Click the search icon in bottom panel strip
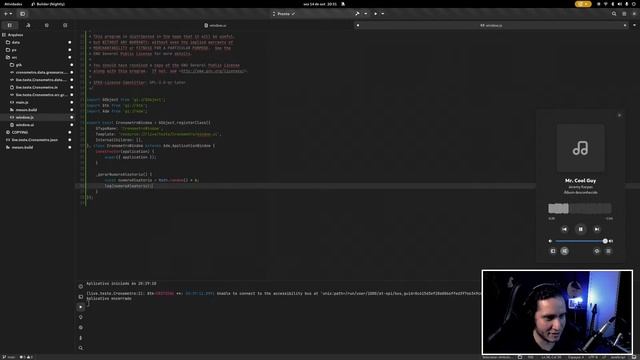640x360 pixels. point(81,348)
